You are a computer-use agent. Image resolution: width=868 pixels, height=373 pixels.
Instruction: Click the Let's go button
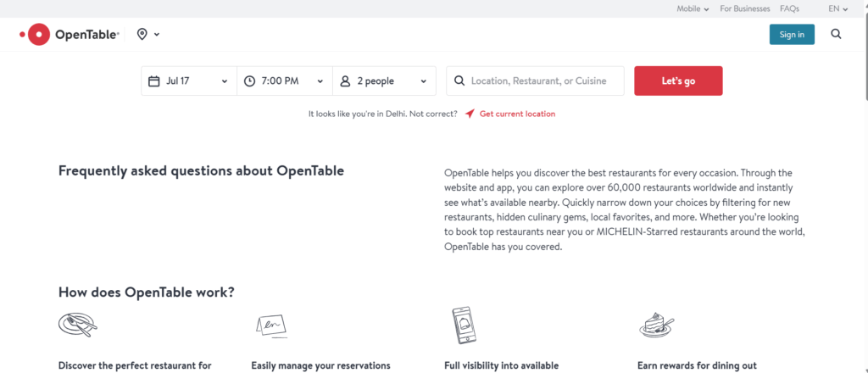point(678,81)
